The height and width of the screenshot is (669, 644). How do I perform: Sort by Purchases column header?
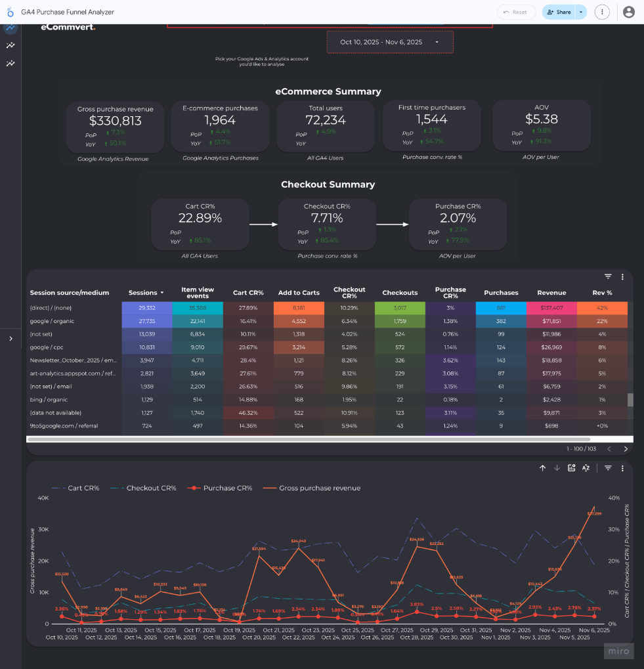pos(501,293)
